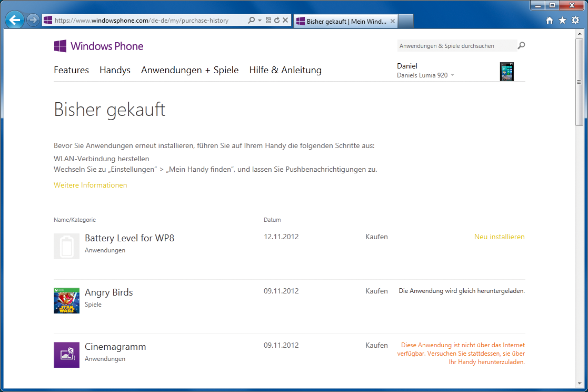Refresh the page using the reload icon

pyautogui.click(x=277, y=20)
